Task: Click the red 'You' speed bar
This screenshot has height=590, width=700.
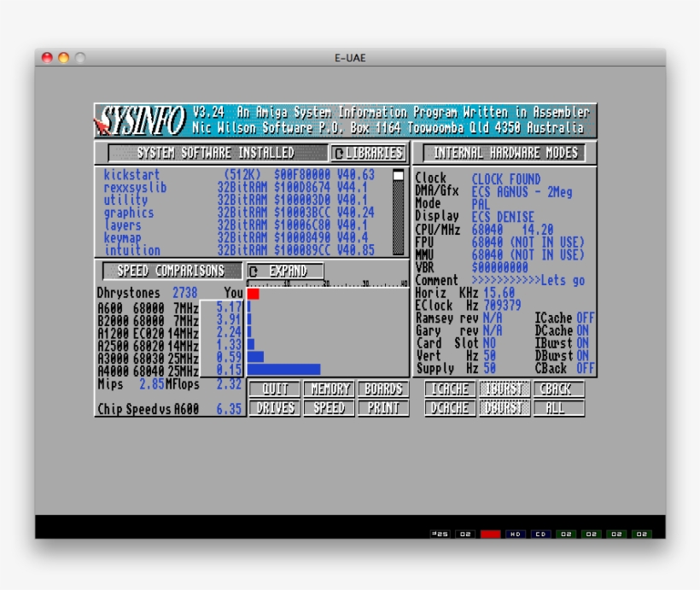Action: (254, 294)
